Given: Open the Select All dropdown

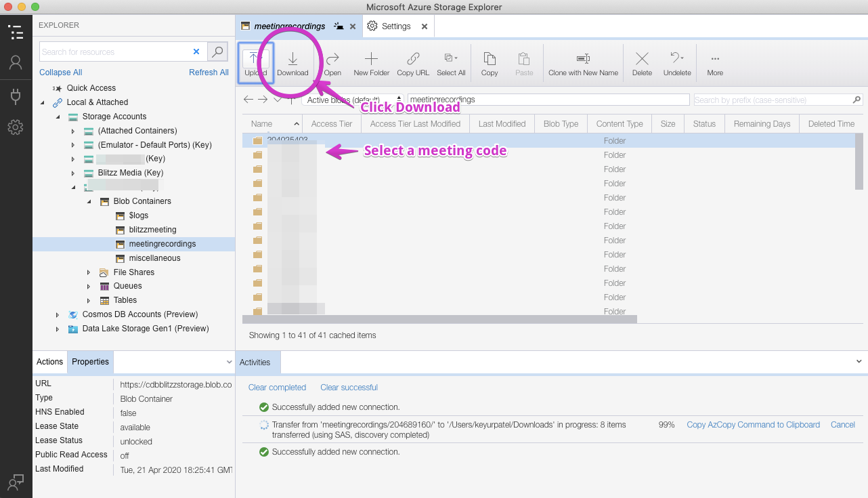Looking at the screenshot, I should coord(451,63).
